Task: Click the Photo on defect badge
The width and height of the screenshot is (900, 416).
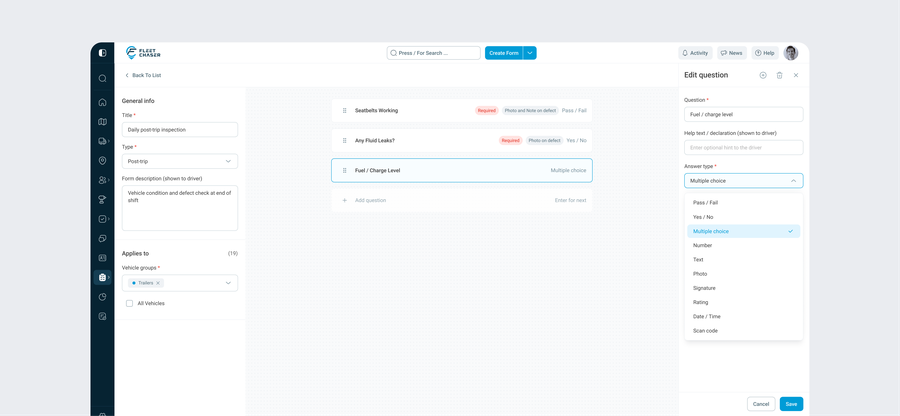Action: (544, 140)
